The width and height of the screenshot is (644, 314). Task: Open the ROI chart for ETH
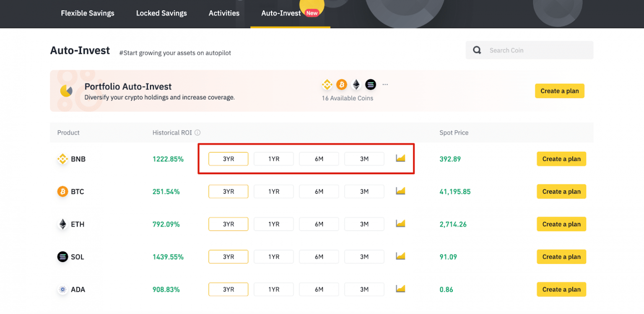[400, 224]
